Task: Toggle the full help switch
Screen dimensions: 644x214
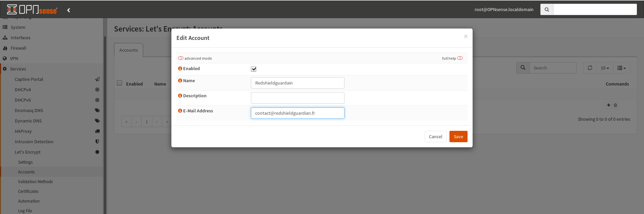Action: (460, 58)
